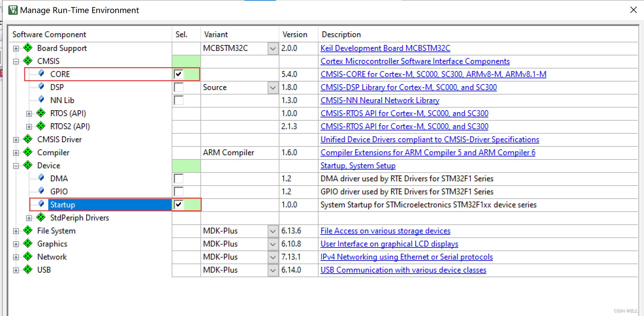
Task: Click the CMSIS Driver green diamond icon
Action: click(28, 139)
